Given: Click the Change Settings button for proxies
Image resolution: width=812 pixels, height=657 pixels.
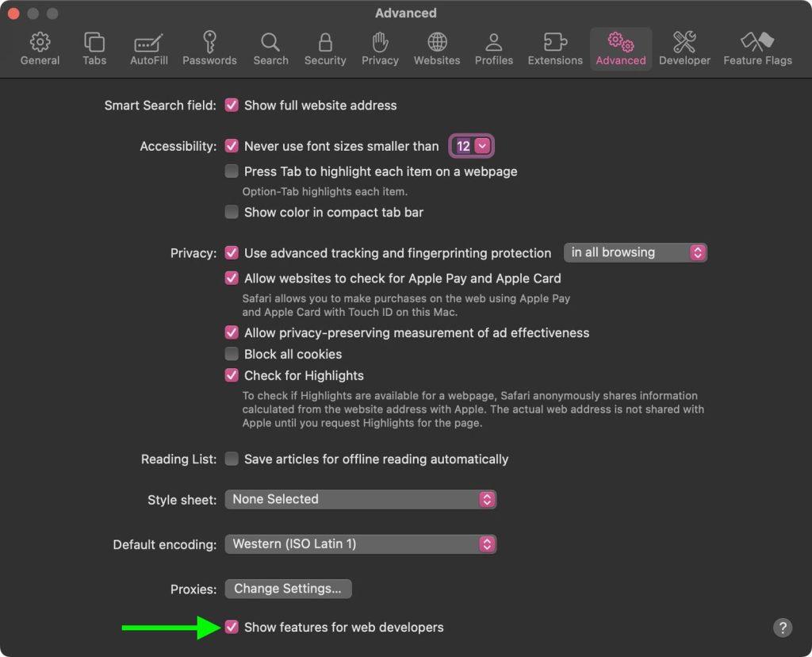Looking at the screenshot, I should coord(288,589).
